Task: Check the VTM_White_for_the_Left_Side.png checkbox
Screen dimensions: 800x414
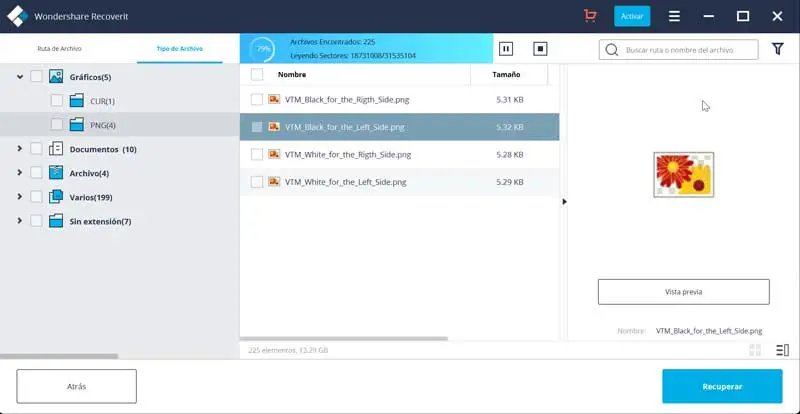Action: click(x=257, y=182)
